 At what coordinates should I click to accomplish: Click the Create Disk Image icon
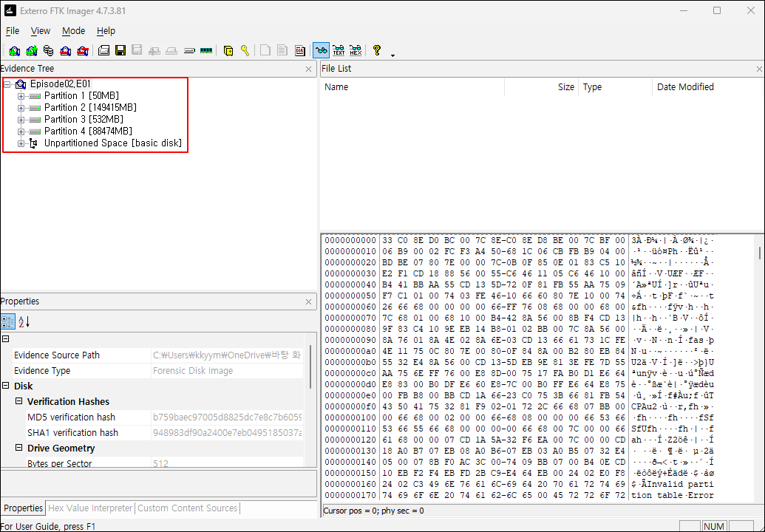[x=103, y=50]
